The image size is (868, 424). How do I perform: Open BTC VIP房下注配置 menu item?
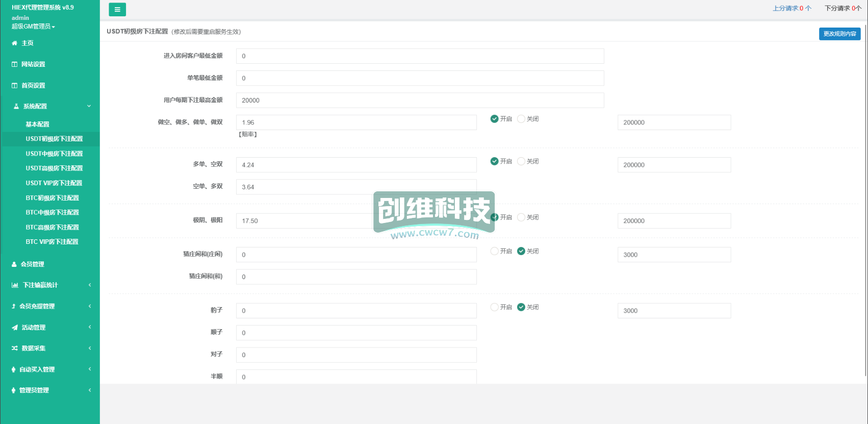[x=52, y=242]
